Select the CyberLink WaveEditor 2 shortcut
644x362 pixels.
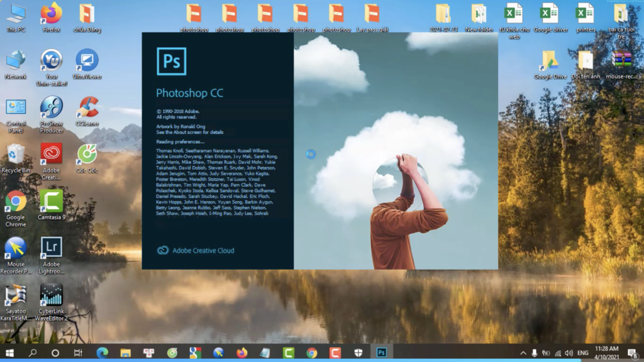[x=52, y=302]
